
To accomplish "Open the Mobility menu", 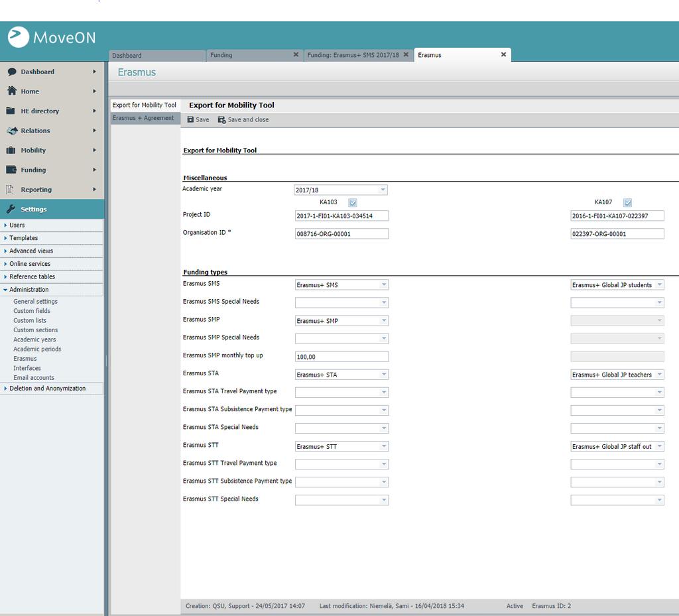I will (x=52, y=151).
